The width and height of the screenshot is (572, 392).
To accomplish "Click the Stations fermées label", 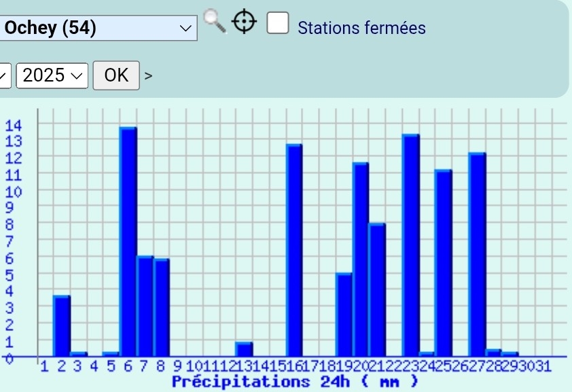I will click(x=361, y=28).
